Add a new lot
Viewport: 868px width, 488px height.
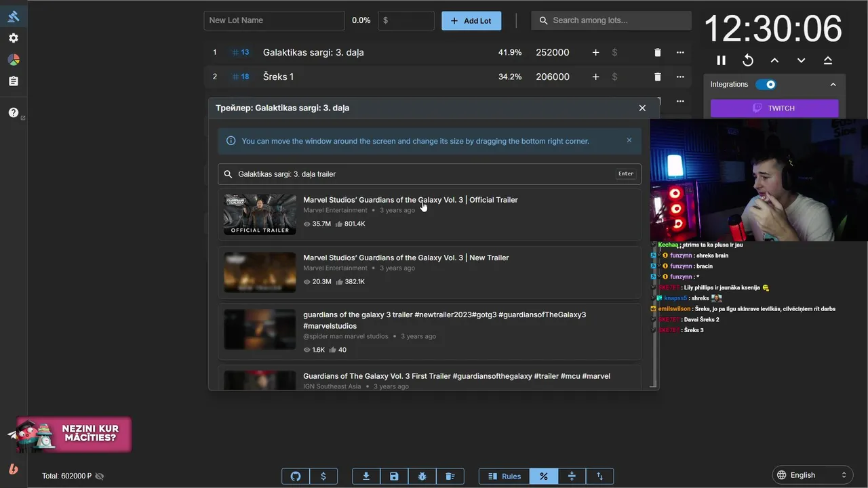pos(471,20)
